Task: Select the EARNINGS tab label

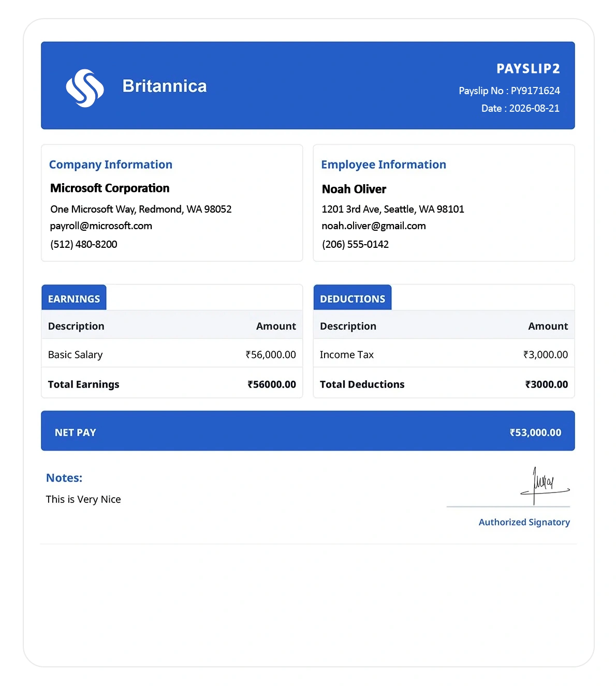Action: click(74, 299)
